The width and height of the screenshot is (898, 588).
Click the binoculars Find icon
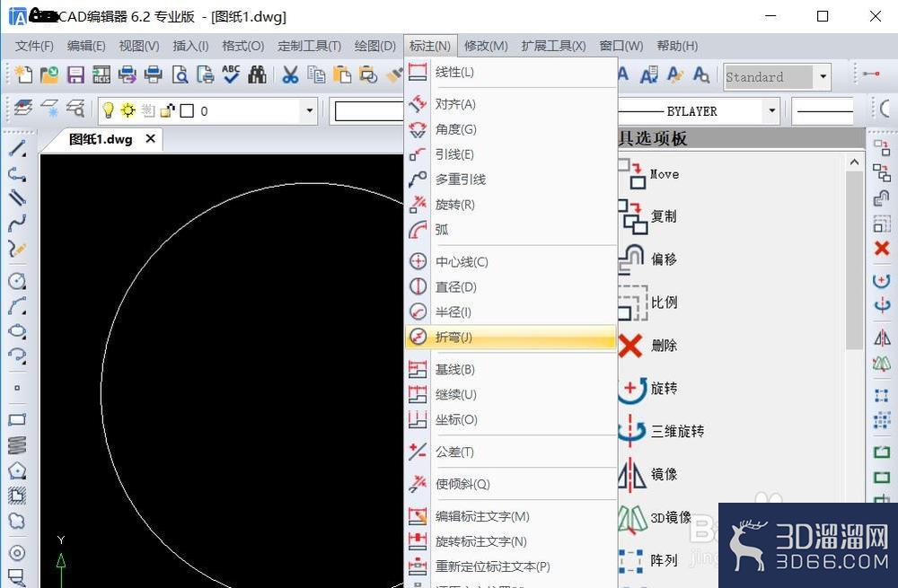[257, 75]
